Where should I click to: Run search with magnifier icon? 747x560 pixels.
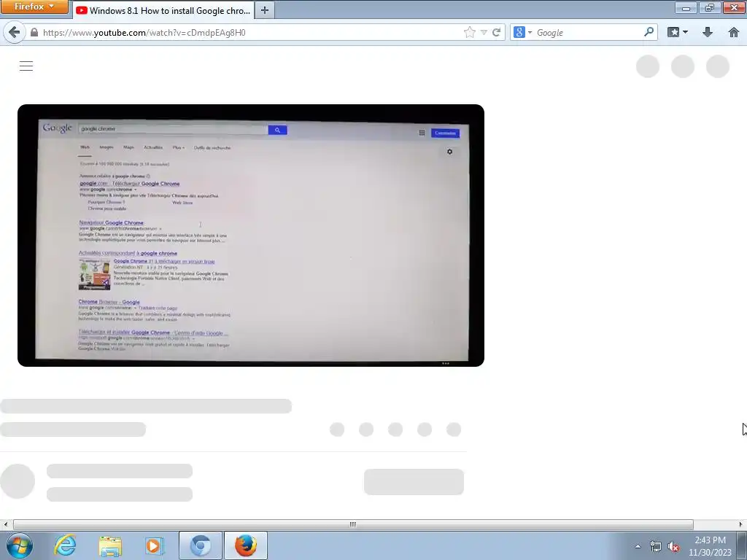point(649,32)
